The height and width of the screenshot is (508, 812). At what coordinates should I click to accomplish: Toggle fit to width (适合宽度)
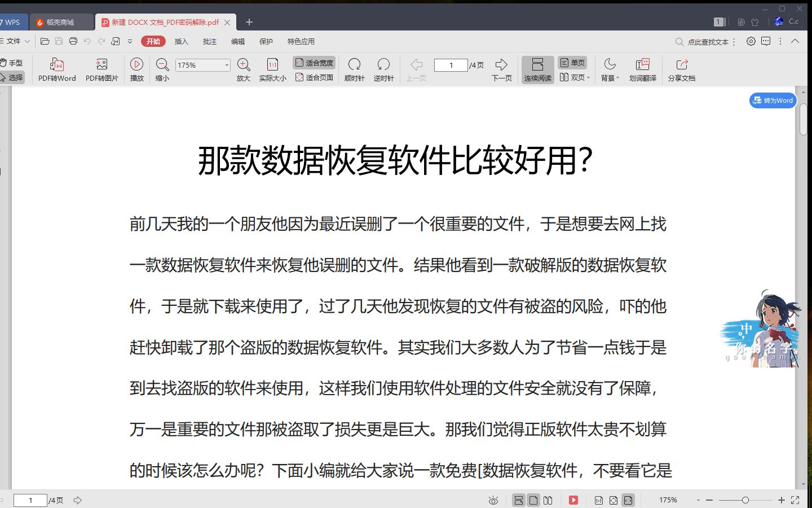pyautogui.click(x=314, y=62)
